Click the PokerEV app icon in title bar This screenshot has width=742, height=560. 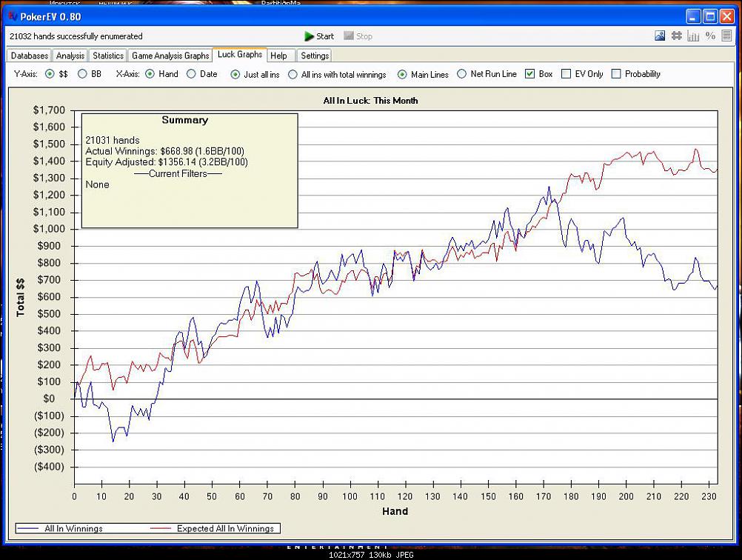point(13,16)
